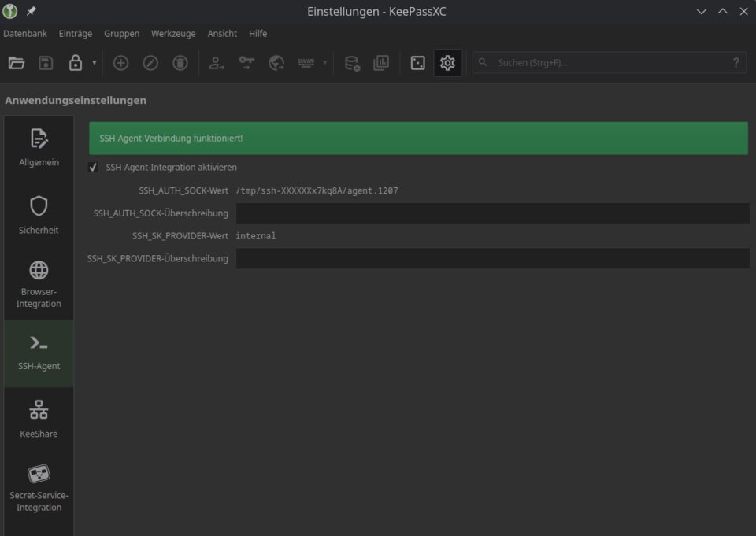The width and height of the screenshot is (756, 536).
Task: Switch to Sicherheit settings category
Action: (x=39, y=215)
